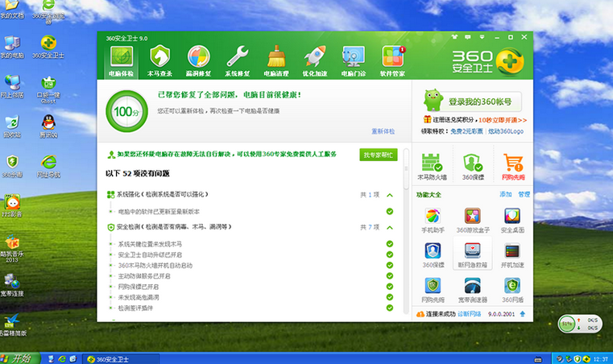The image size is (613, 364).
Task: Click the results list vertical scrollbar
Action: pos(406,231)
